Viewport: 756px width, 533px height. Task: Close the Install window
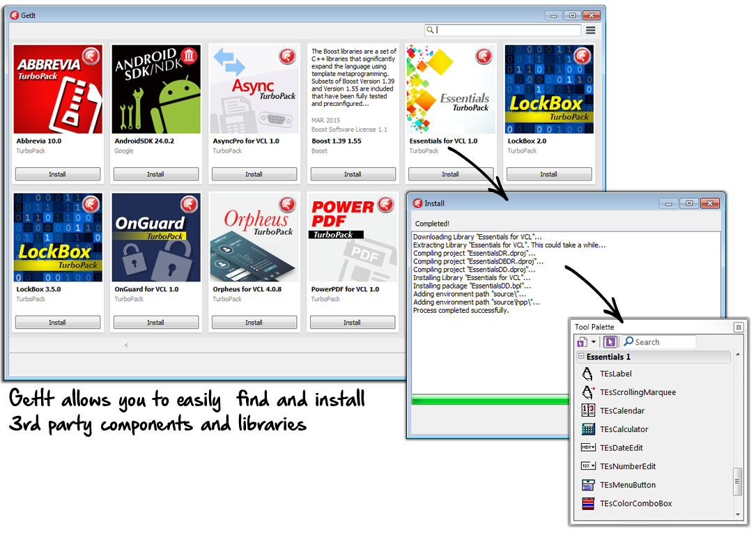[x=710, y=203]
